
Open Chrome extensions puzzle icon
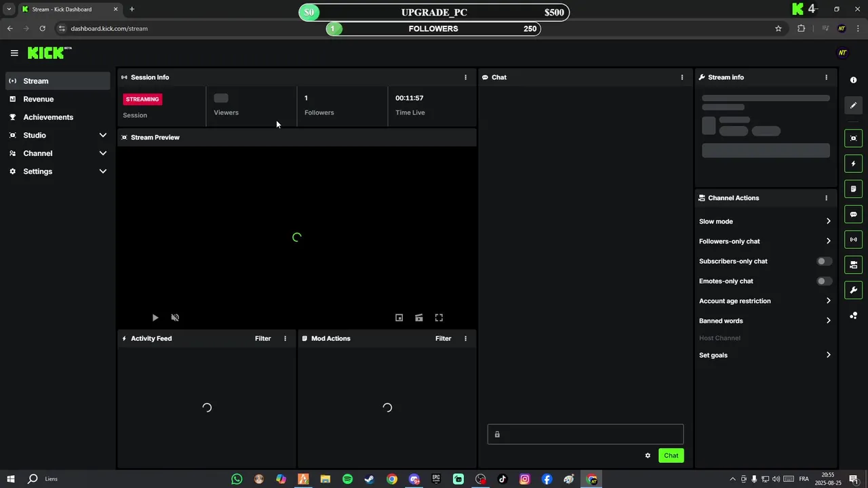(801, 28)
